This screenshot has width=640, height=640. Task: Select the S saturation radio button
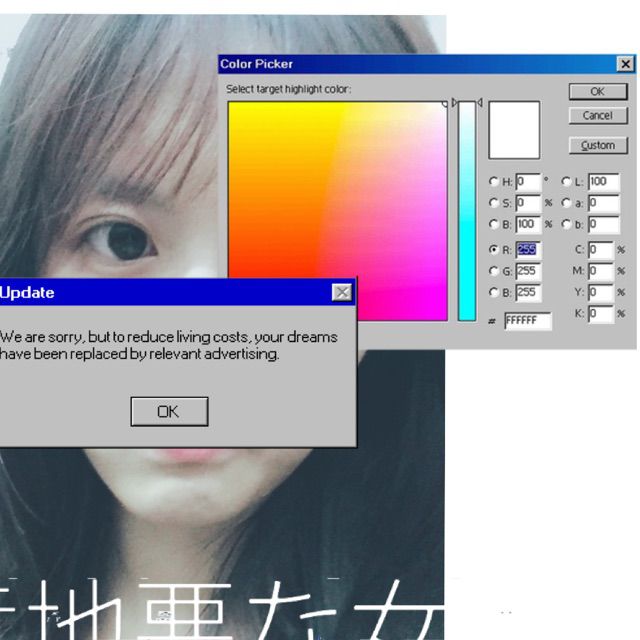pos(494,202)
